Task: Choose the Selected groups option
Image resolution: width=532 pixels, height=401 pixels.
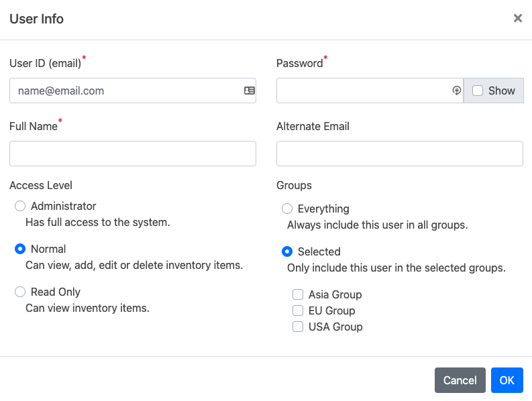Action: (x=287, y=251)
